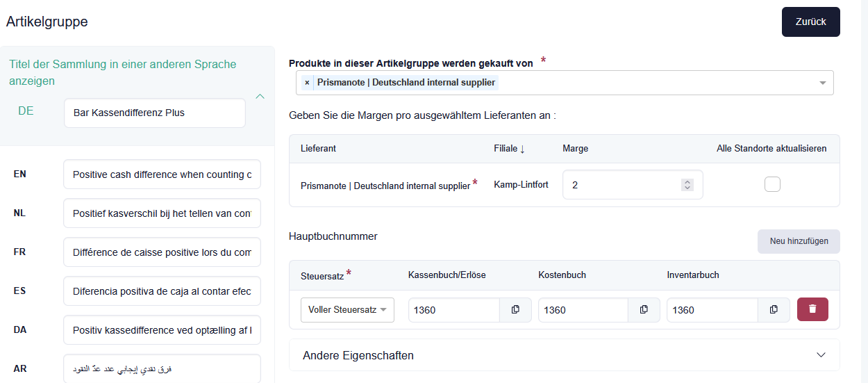
Task: Click the FR translation input field
Action: pyautogui.click(x=162, y=252)
